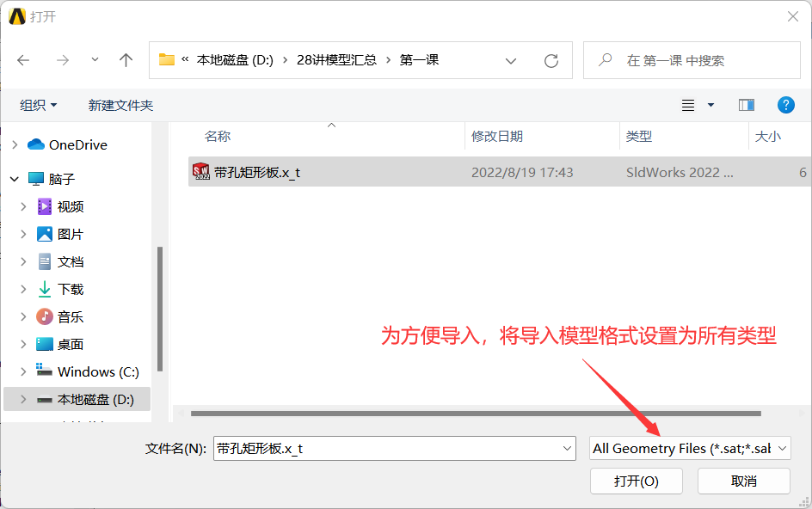Open the file type dropdown showing All Geometry Files
This screenshot has width=812, height=509.
point(689,448)
